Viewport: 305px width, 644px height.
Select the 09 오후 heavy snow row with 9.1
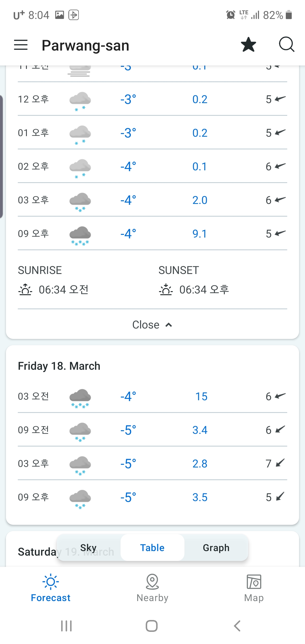(x=152, y=234)
